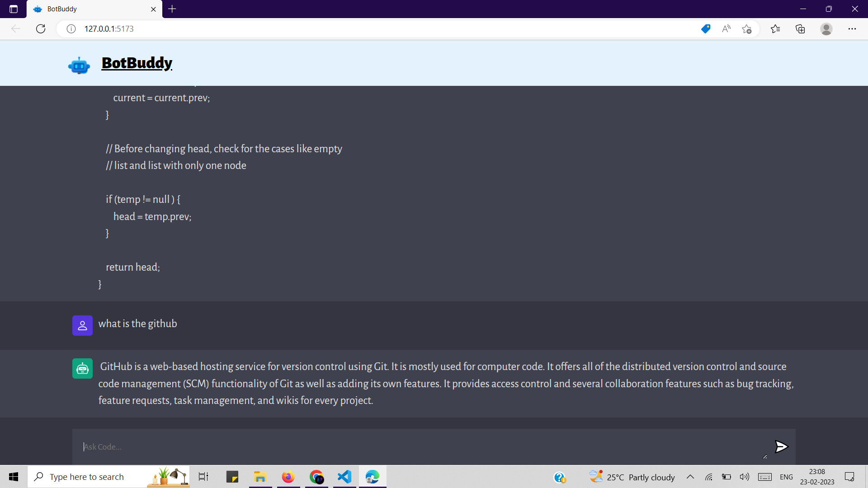The height and width of the screenshot is (488, 868).
Task: Open the Favorites list icon
Action: pos(775,29)
